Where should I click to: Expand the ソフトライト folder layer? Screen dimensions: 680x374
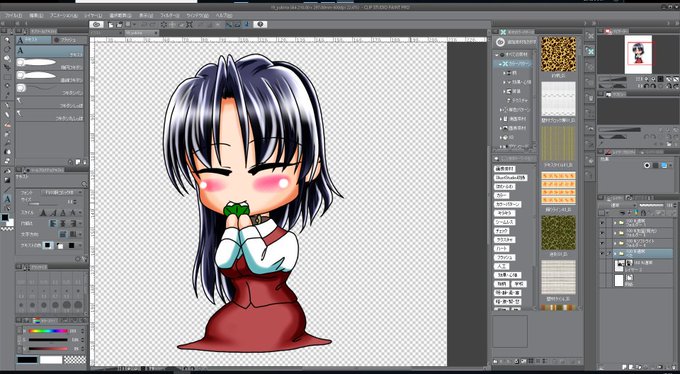point(615,243)
